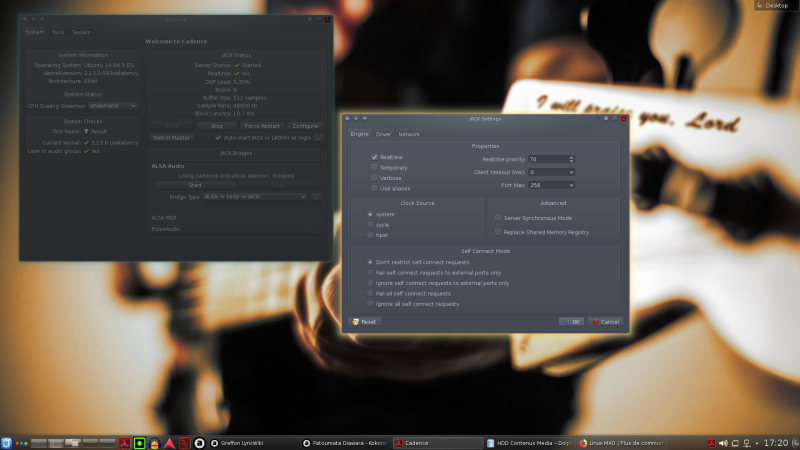Select third virtual desktop in pager
800x450 pixels.
[73, 443]
